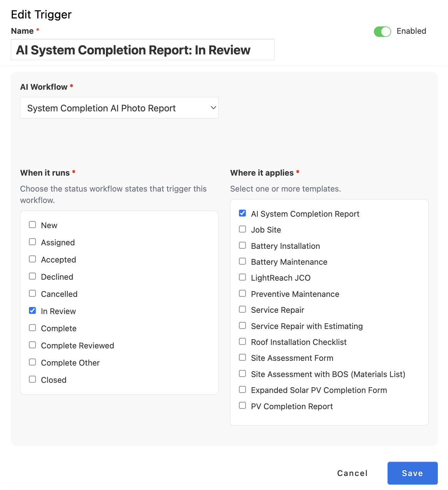448x490 pixels.
Task: Check the Assigned status checkbox
Action: (x=32, y=242)
